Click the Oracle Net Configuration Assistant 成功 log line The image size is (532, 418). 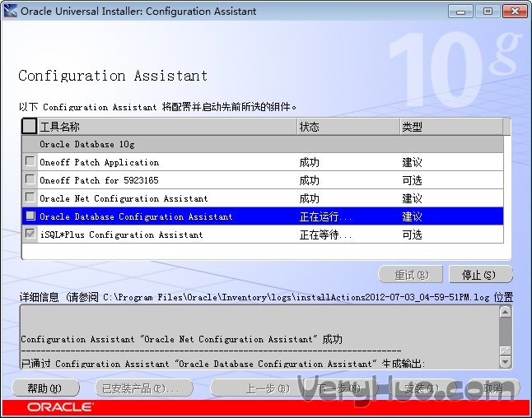[181, 339]
